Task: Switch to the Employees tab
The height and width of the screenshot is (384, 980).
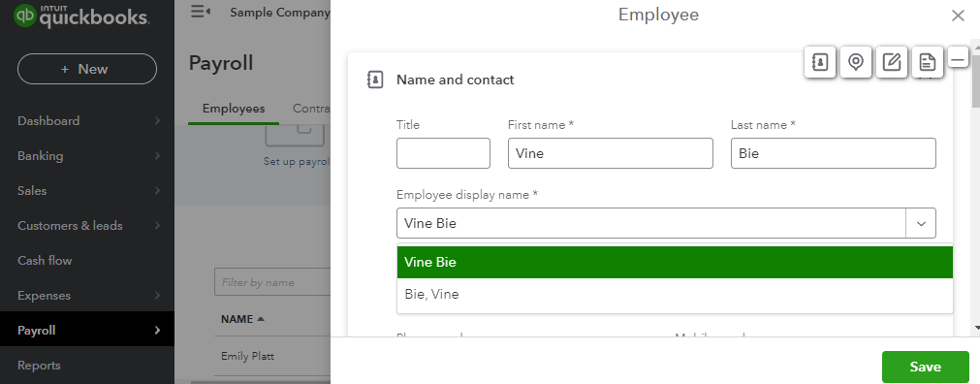Action: 233,109
